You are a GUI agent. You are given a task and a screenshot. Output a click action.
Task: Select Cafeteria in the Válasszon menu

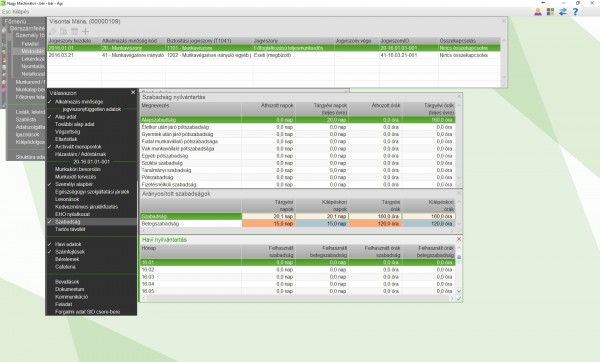(x=65, y=267)
